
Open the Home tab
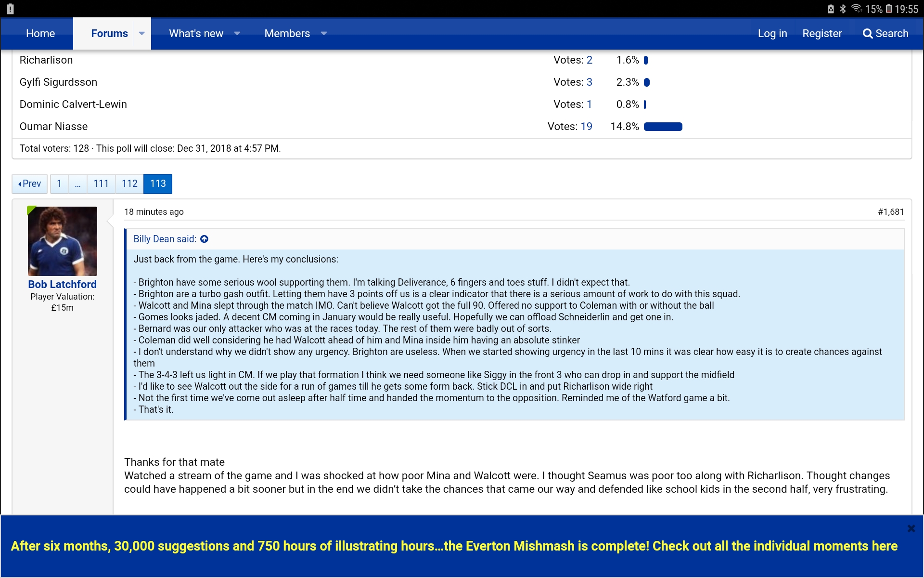click(x=40, y=33)
